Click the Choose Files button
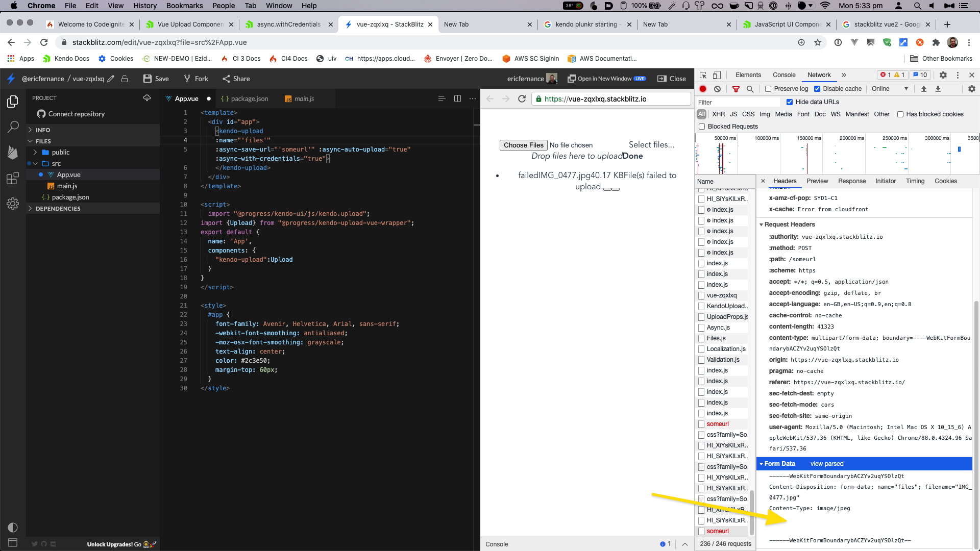The image size is (980, 551). [x=523, y=145]
